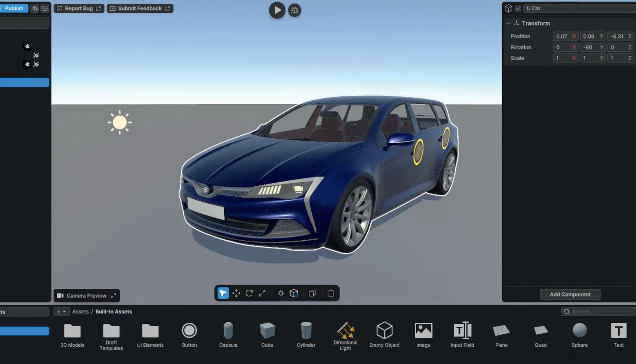
Task: Open the plus add-asset dropdown
Action: (61, 312)
